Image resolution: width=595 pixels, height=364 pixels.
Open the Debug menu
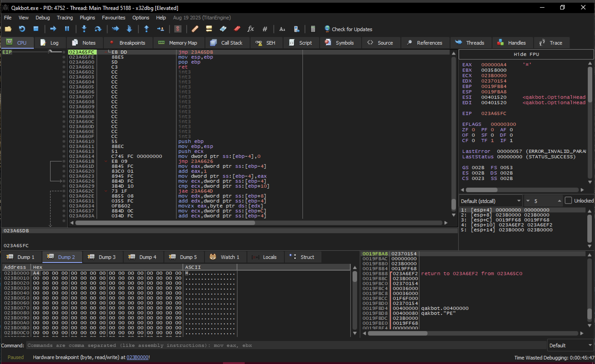[42, 18]
